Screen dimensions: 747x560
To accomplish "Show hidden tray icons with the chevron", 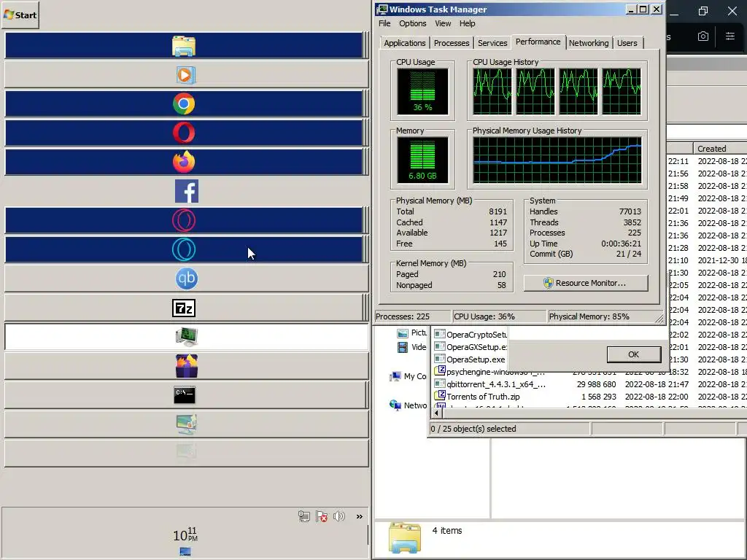I will [x=359, y=516].
